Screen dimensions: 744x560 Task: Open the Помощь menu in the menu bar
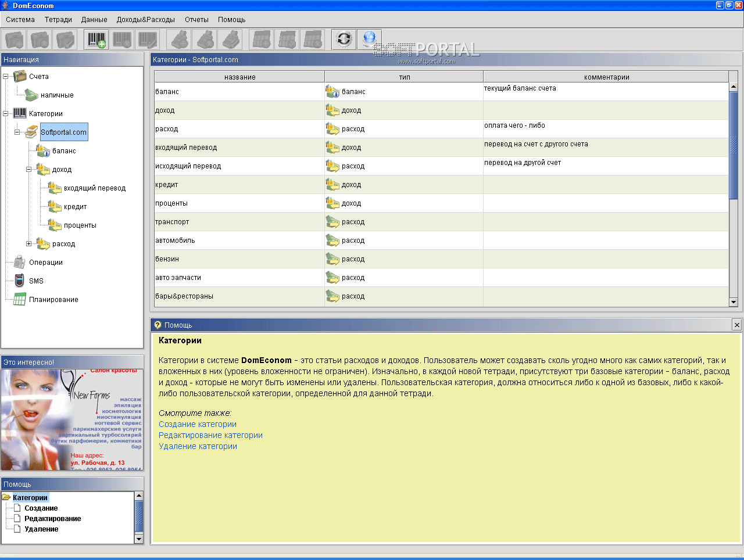click(x=231, y=19)
